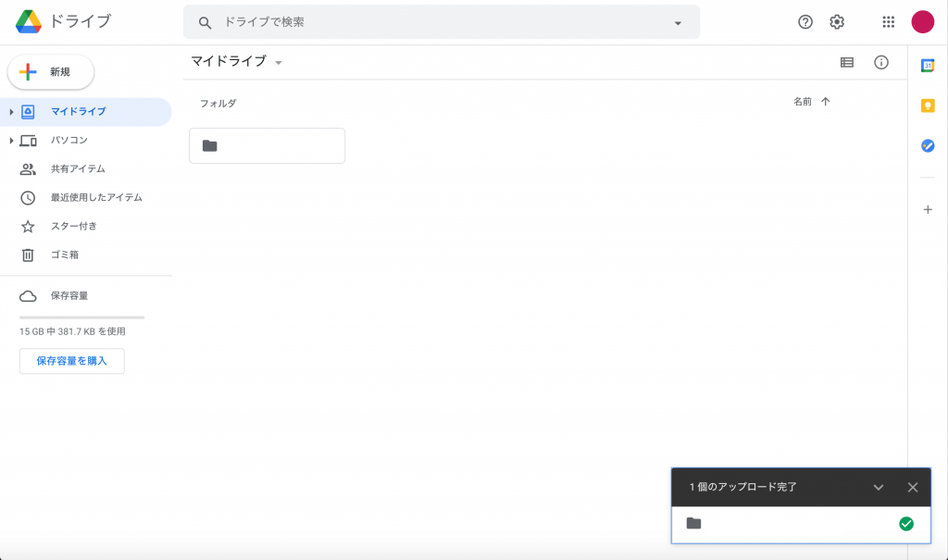Click the settings gear icon
The width and height of the screenshot is (948, 560).
coord(837,22)
